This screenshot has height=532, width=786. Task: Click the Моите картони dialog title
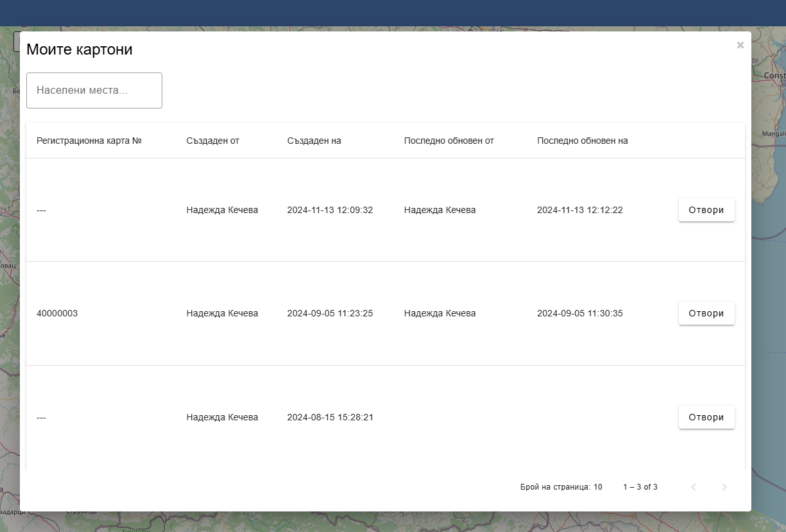[80, 49]
